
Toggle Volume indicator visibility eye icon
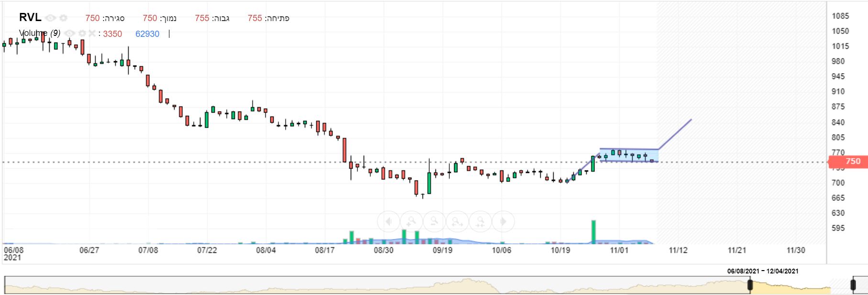pos(70,34)
